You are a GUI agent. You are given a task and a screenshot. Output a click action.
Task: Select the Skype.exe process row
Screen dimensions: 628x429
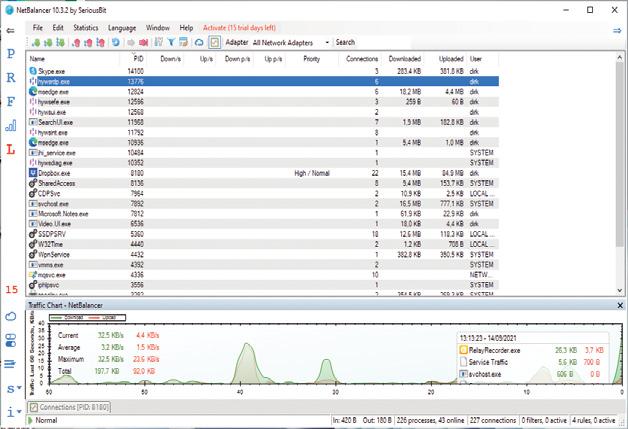tap(263, 71)
